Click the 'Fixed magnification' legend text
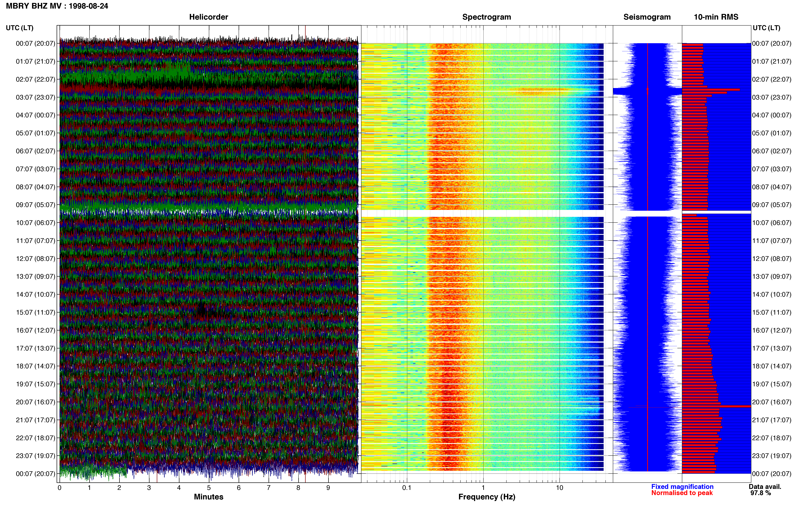The height and width of the screenshot is (508, 812). click(682, 486)
